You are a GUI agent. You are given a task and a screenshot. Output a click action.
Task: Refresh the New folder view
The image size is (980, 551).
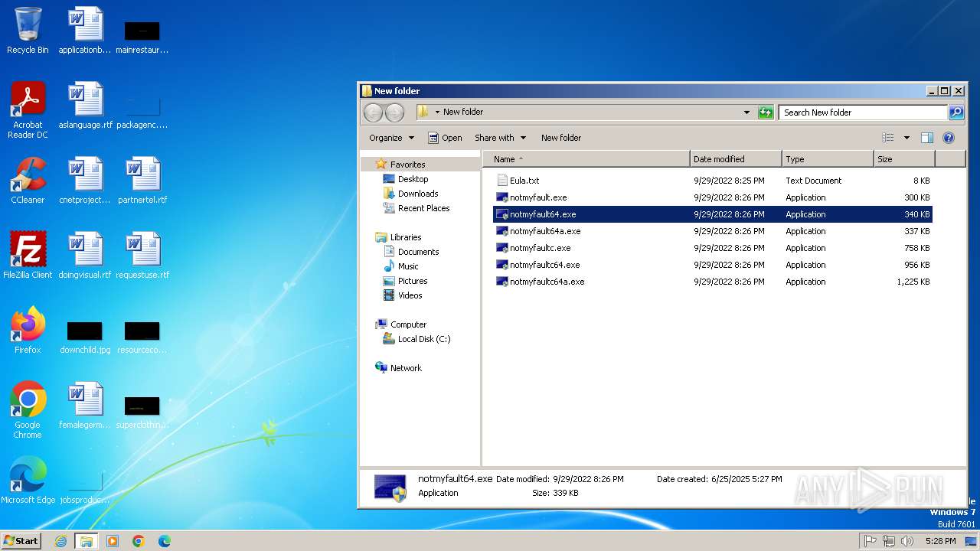click(x=766, y=112)
